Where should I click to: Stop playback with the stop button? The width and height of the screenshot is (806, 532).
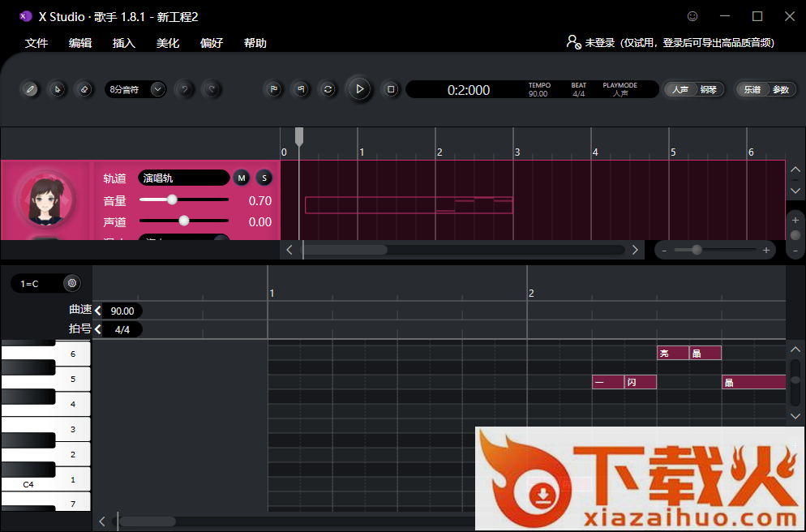click(x=391, y=89)
